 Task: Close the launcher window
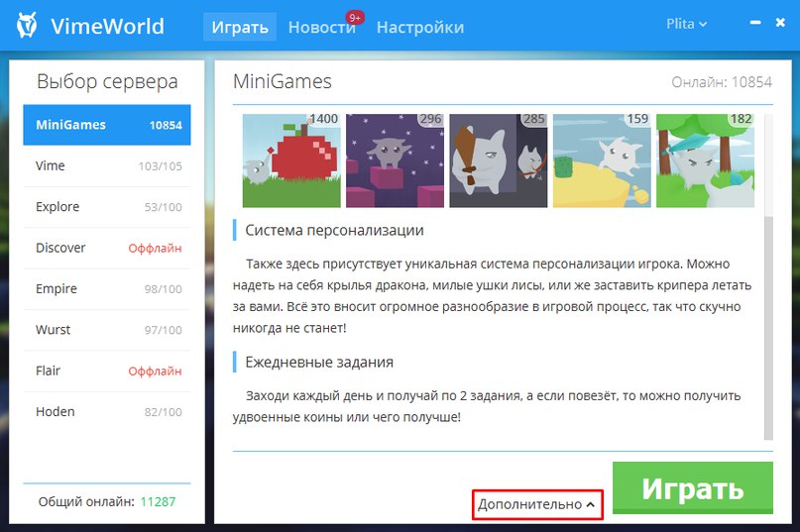tap(780, 23)
